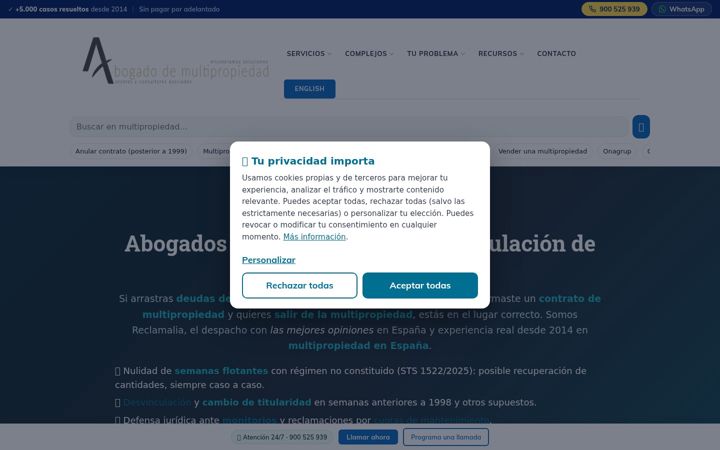The height and width of the screenshot is (450, 720).
Task: Select the Onagrup search chip
Action: coord(617,151)
